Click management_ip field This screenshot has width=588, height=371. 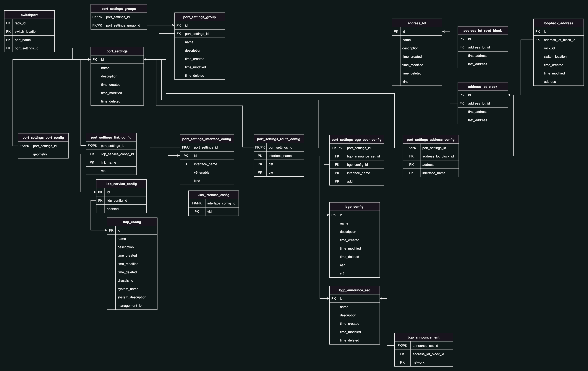click(132, 305)
